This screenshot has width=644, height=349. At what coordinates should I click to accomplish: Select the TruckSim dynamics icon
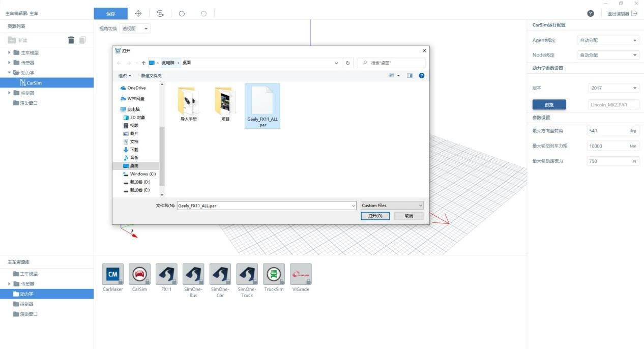[274, 274]
